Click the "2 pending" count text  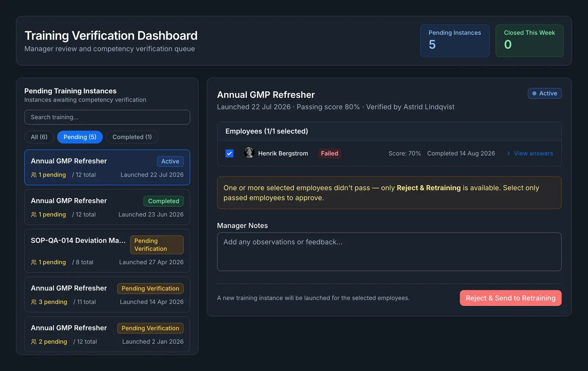pyautogui.click(x=53, y=342)
